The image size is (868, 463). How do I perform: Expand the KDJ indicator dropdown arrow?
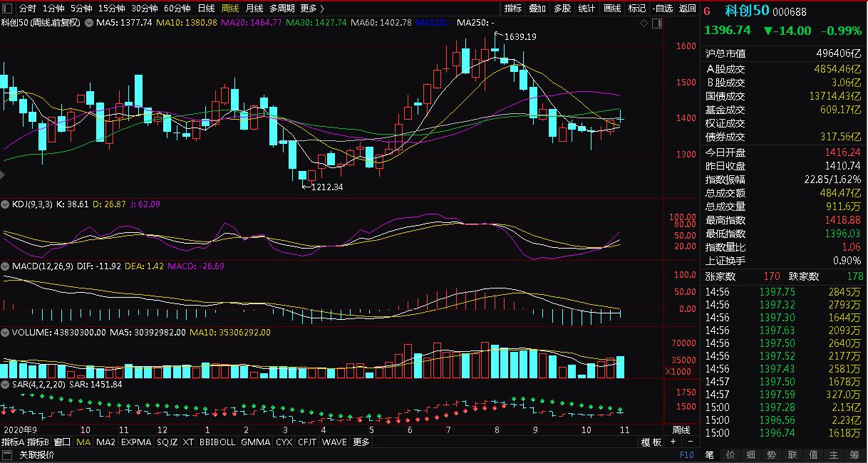pyautogui.click(x=6, y=204)
